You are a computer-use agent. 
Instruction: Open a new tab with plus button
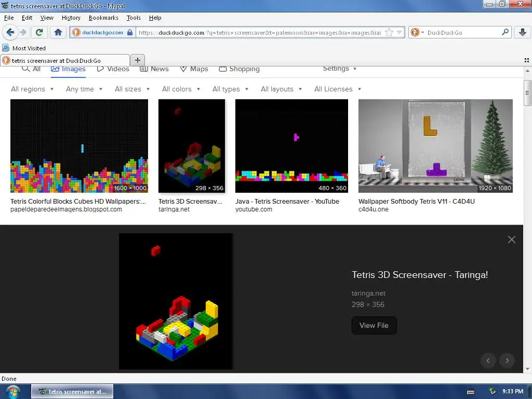pyautogui.click(x=137, y=60)
